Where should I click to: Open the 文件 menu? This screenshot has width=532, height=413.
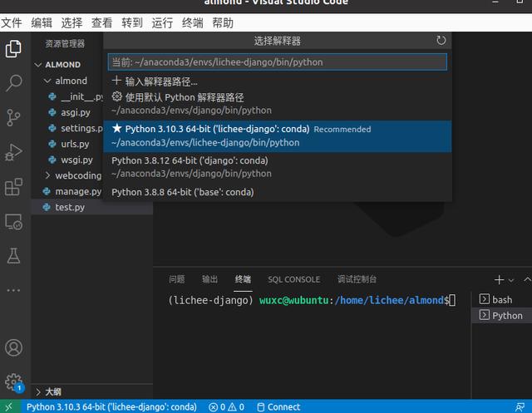pyautogui.click(x=11, y=23)
